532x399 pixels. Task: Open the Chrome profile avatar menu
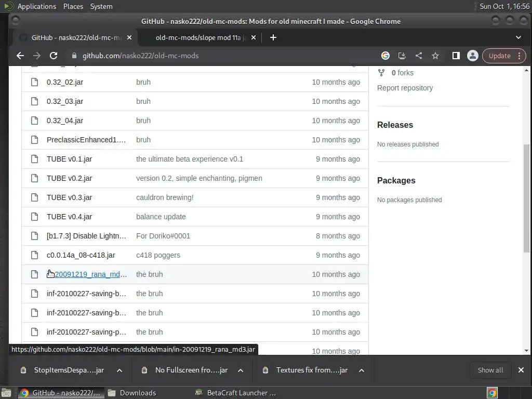point(473,56)
